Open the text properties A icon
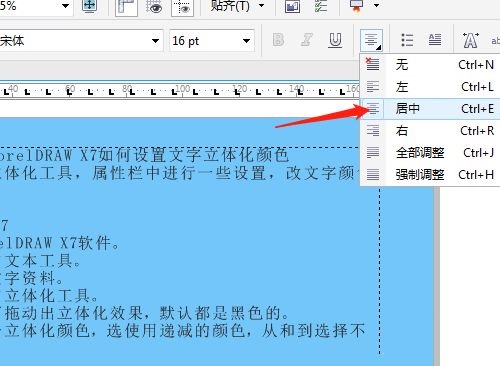The height and width of the screenshot is (366, 500). [x=470, y=40]
